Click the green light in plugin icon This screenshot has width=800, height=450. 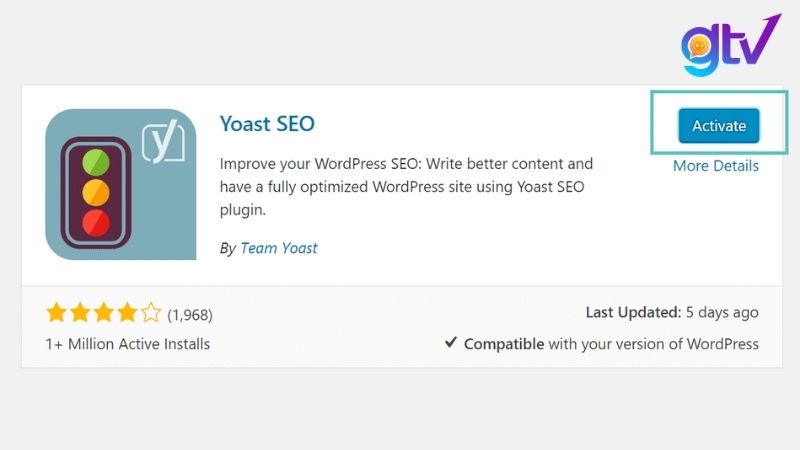(95, 160)
